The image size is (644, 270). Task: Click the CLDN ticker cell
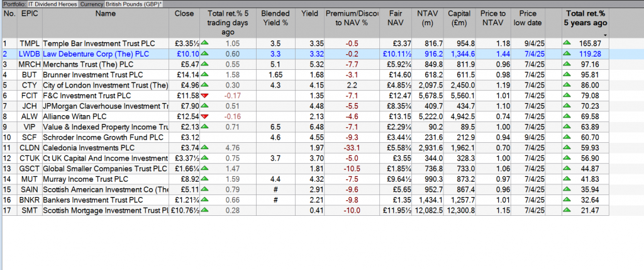click(x=30, y=148)
